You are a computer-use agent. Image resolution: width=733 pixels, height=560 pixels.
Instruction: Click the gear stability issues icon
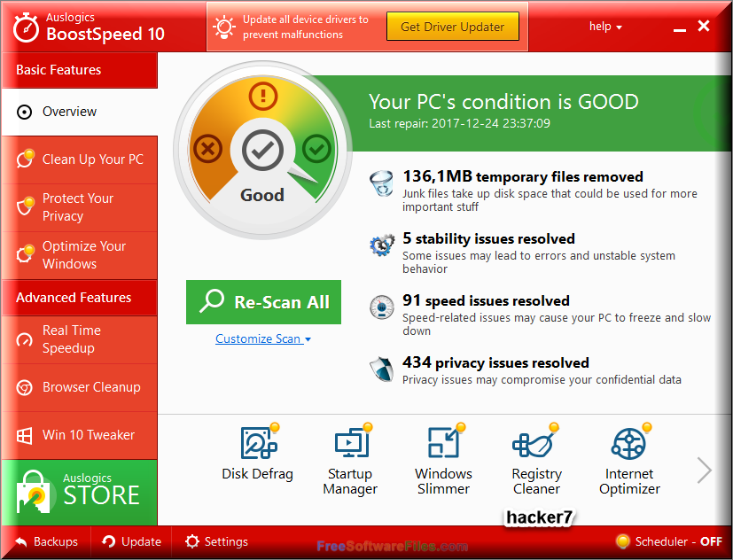click(x=382, y=245)
